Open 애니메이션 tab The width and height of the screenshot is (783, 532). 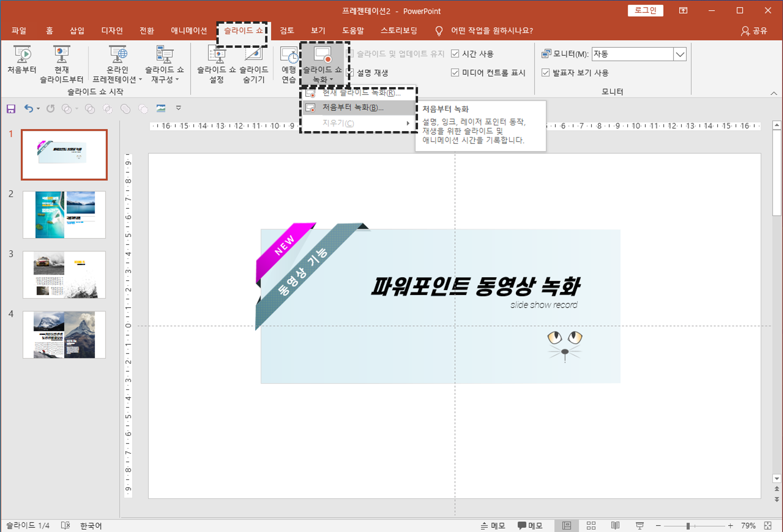(x=188, y=31)
